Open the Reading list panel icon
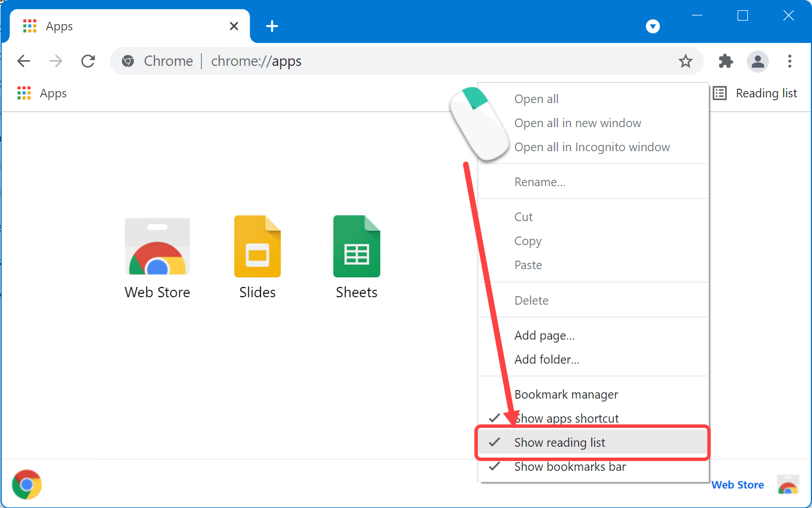 coord(719,93)
